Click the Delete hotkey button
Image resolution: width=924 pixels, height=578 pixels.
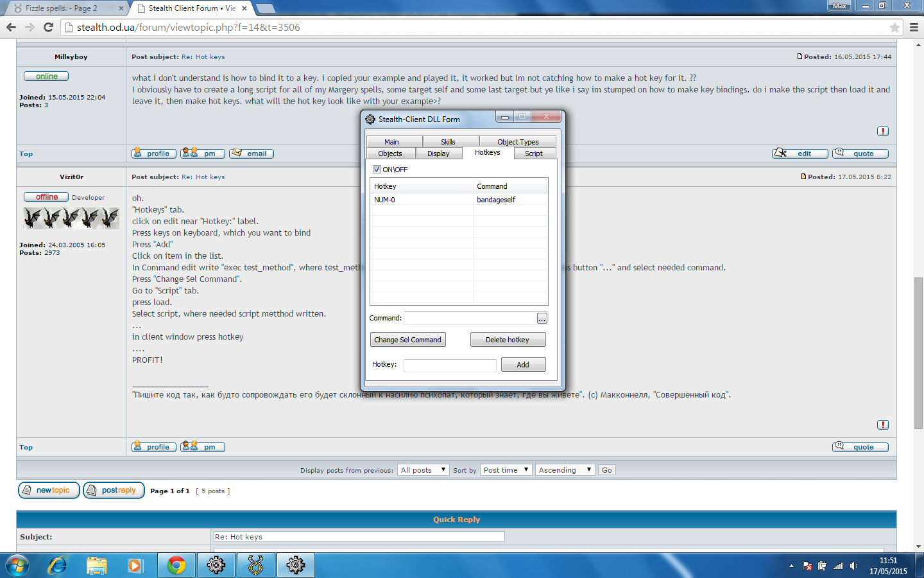(x=508, y=340)
